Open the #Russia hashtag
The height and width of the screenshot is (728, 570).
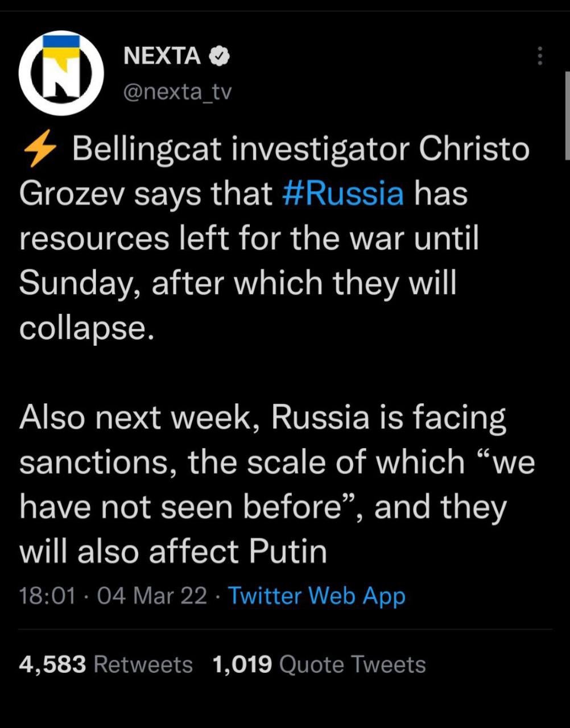[x=343, y=194]
